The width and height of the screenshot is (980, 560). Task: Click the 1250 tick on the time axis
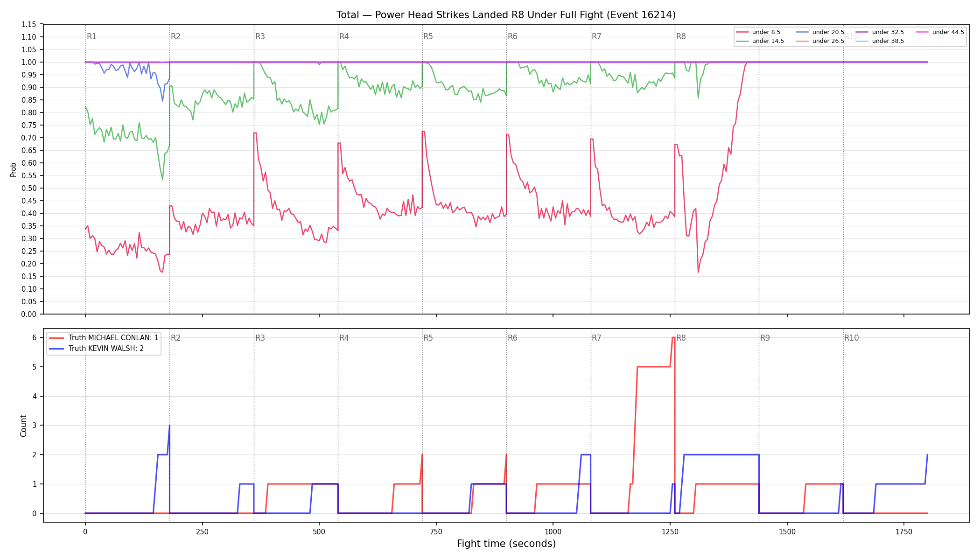point(670,532)
